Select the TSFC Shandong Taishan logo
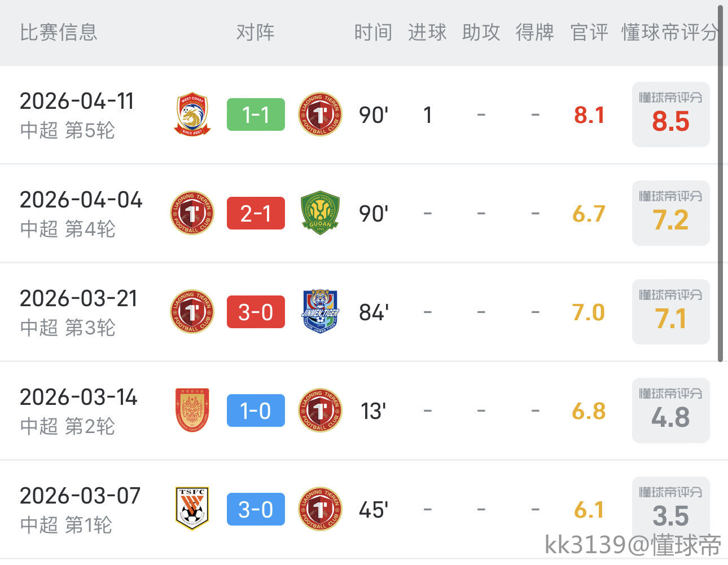 pyautogui.click(x=192, y=509)
